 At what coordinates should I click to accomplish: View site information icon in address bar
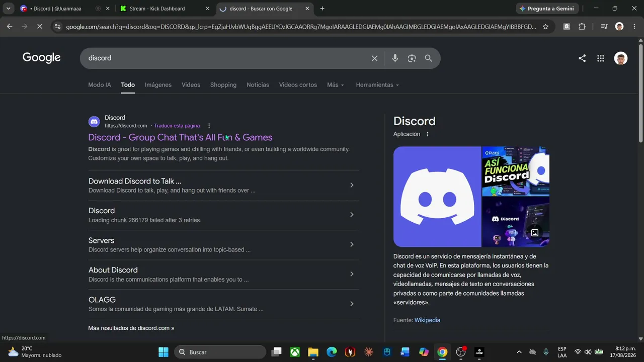58,27
